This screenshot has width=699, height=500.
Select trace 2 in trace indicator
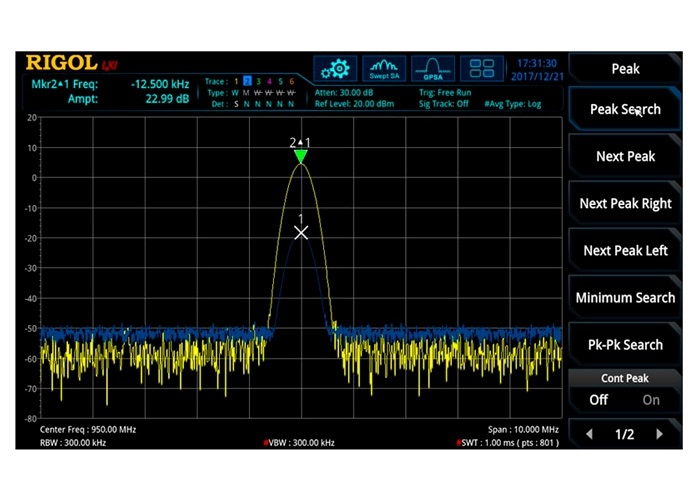(250, 81)
